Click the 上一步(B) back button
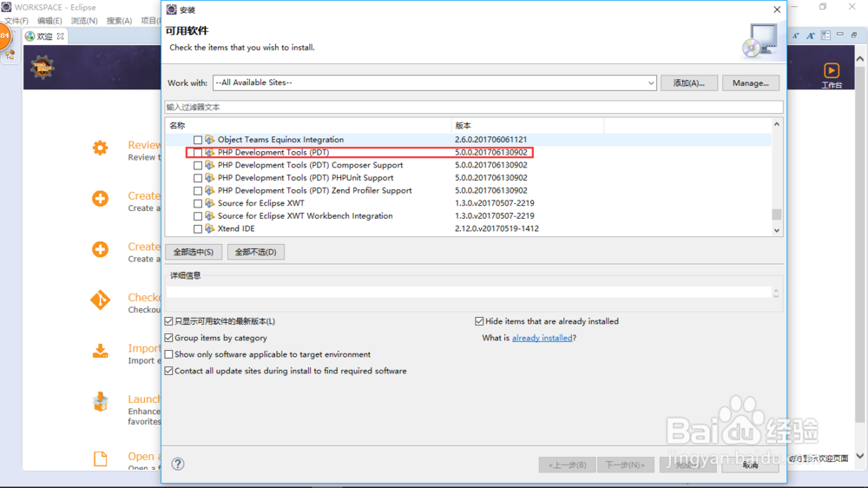Screen dimensions: 868x488 tap(568, 465)
